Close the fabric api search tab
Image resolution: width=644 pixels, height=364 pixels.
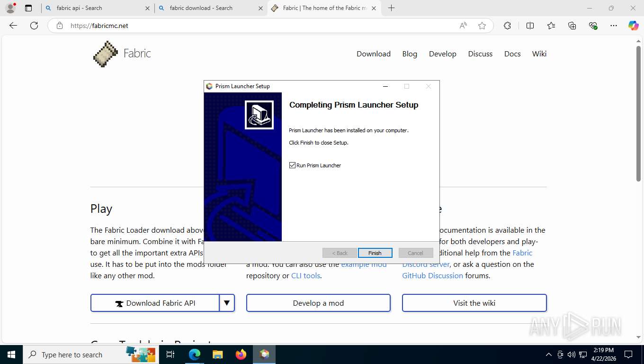147,8
